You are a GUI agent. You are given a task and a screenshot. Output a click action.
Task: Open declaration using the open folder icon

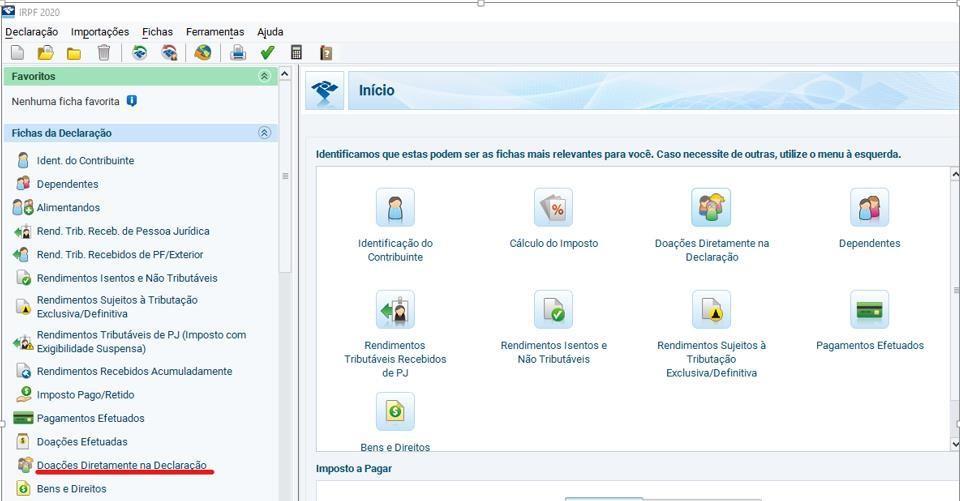(x=46, y=53)
